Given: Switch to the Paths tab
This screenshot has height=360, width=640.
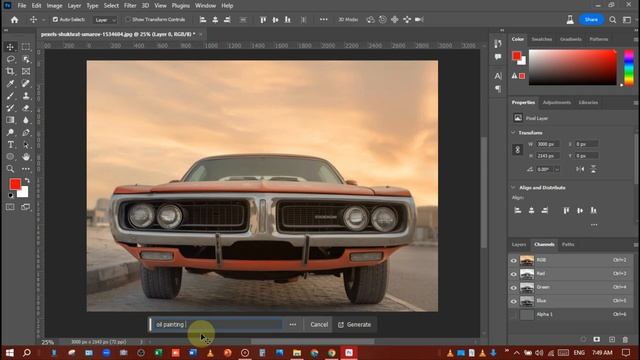Looking at the screenshot, I should coord(568,244).
